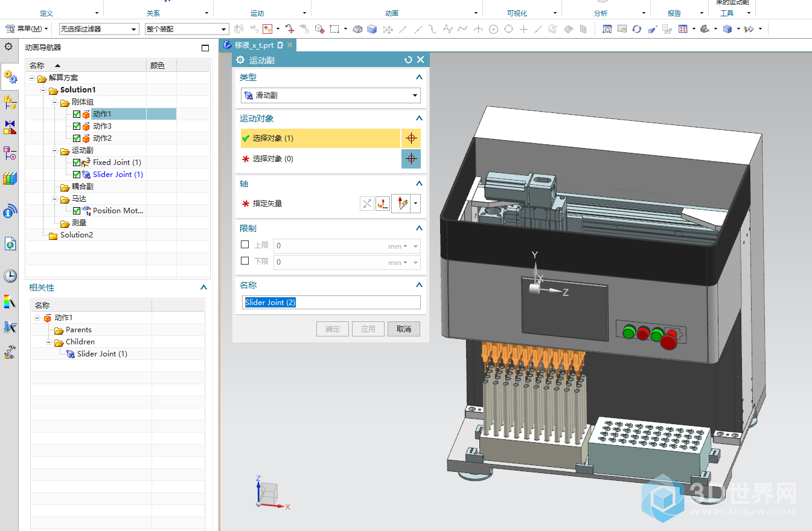
Task: Open the Vector Dialog icon
Action: tap(383, 204)
